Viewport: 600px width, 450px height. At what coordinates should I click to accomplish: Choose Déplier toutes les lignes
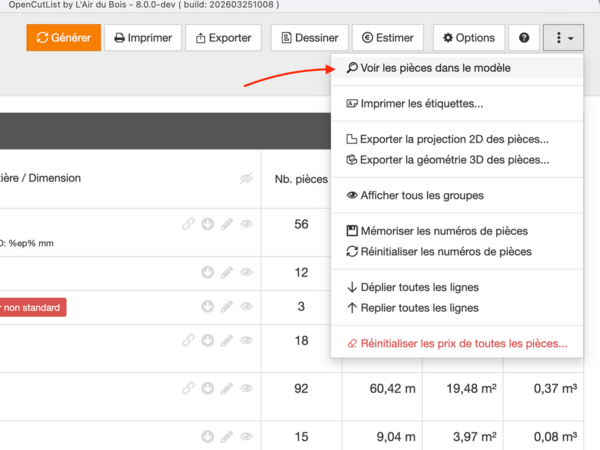(411, 289)
